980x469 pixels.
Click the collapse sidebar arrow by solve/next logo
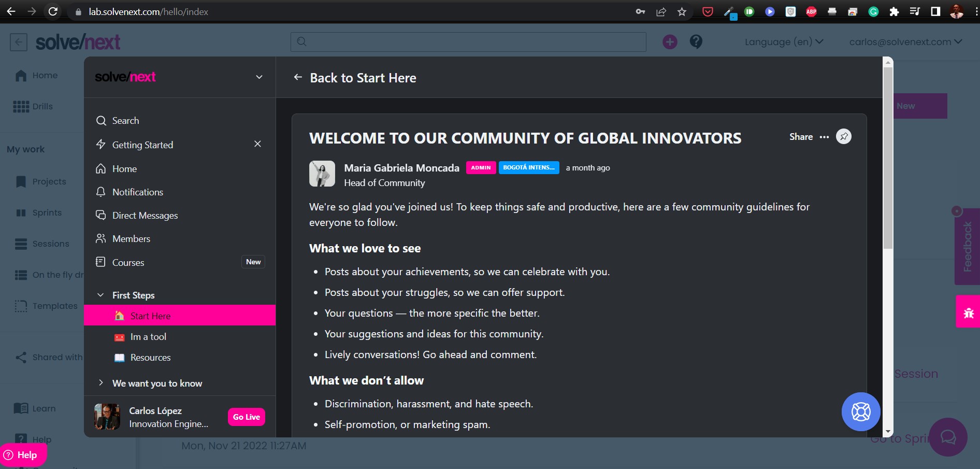[19, 42]
